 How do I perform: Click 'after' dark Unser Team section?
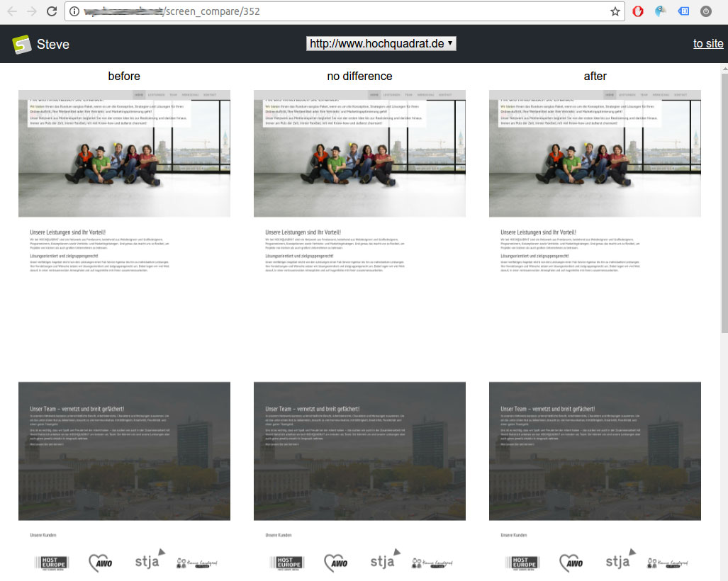point(595,451)
